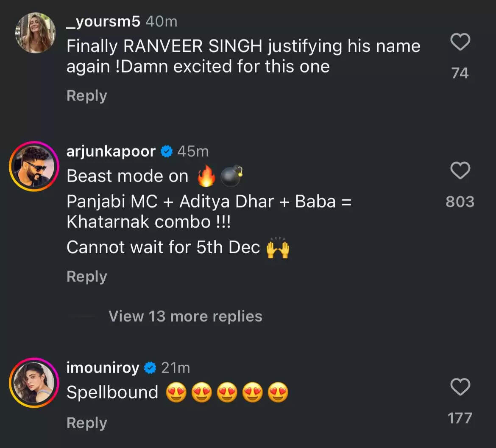Screen dimensions: 496x448
Task: View the 803 likes count
Action: pyautogui.click(x=460, y=202)
